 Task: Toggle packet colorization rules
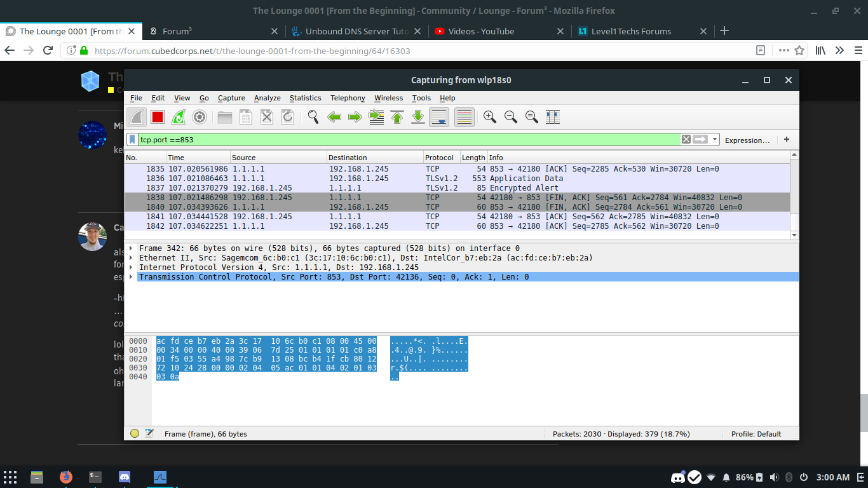pyautogui.click(x=465, y=117)
